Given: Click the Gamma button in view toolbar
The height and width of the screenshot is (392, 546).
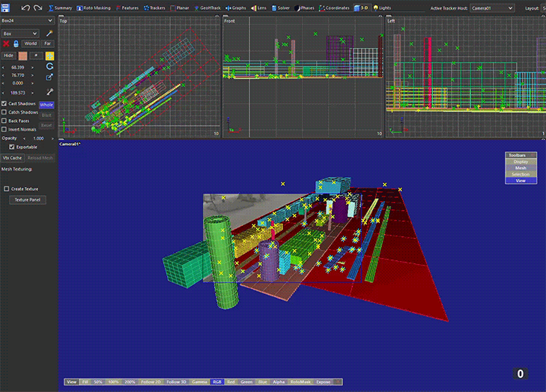Looking at the screenshot, I should click(199, 382).
